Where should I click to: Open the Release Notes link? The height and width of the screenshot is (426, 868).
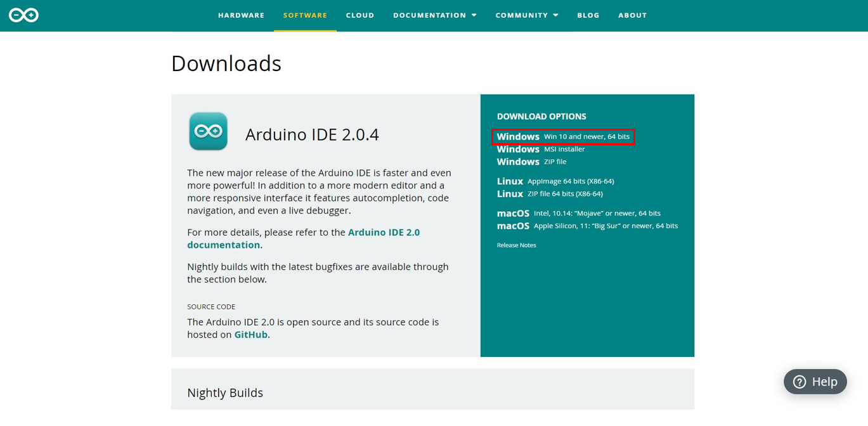516,245
